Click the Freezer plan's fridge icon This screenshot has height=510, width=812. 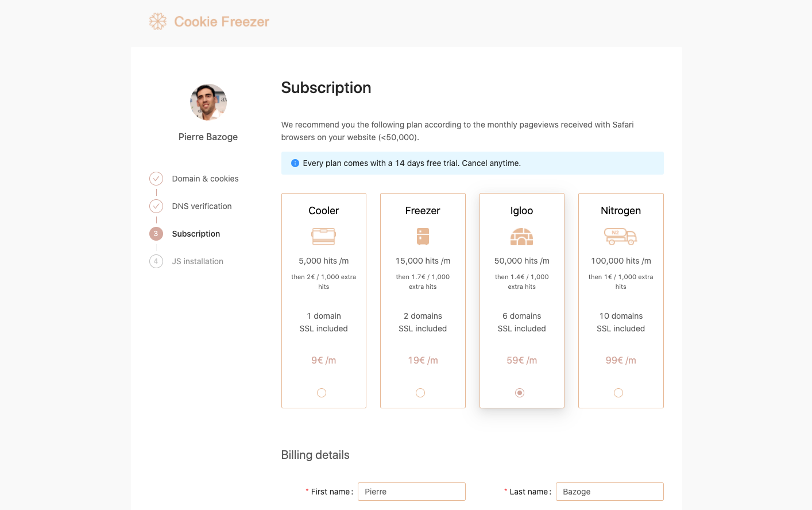423,236
